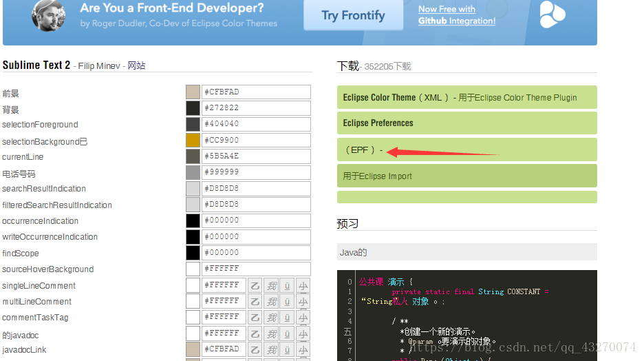Enable strikethrough 小 style on 的javadoc row

[303, 333]
